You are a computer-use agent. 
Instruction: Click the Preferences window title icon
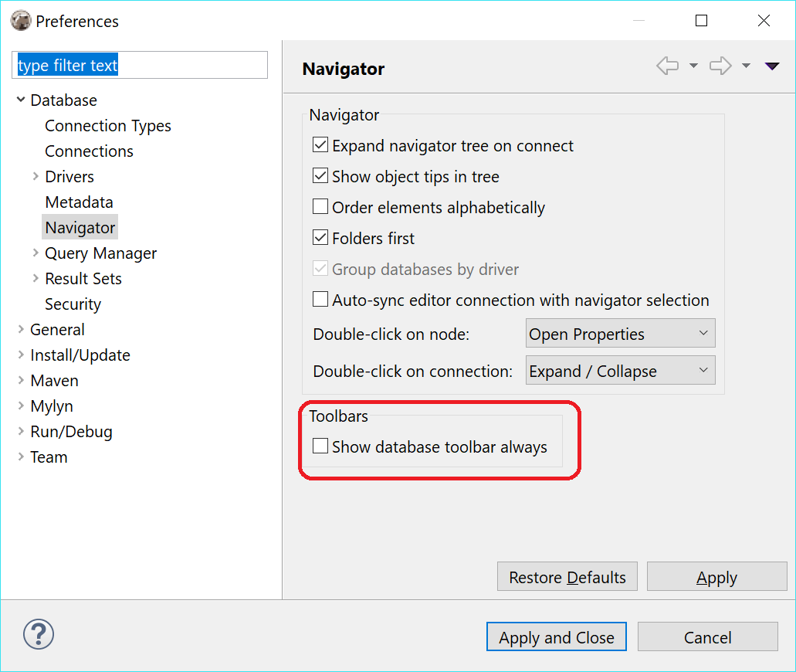(x=21, y=20)
